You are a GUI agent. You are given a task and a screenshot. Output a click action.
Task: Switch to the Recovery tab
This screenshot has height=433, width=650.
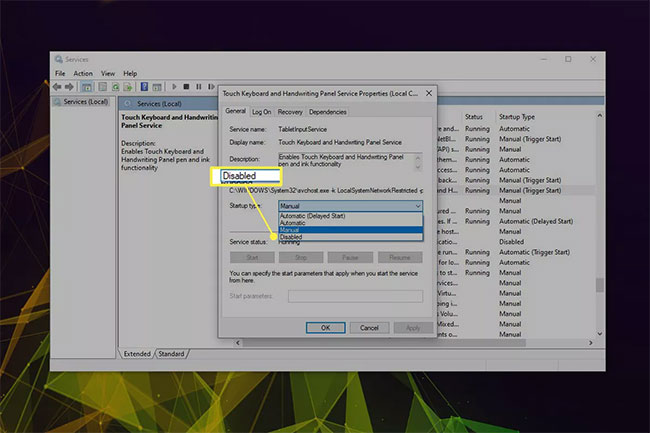290,112
